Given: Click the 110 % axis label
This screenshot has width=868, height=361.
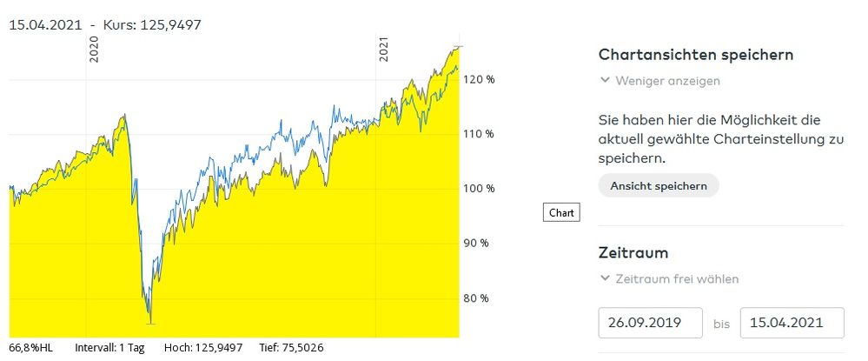Looking at the screenshot, I should pyautogui.click(x=480, y=134).
